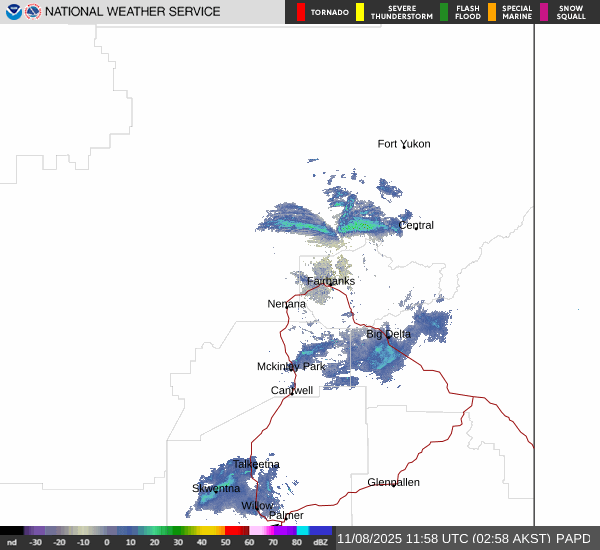
Task: Click the National Weather Service title text
Action: (x=133, y=12)
